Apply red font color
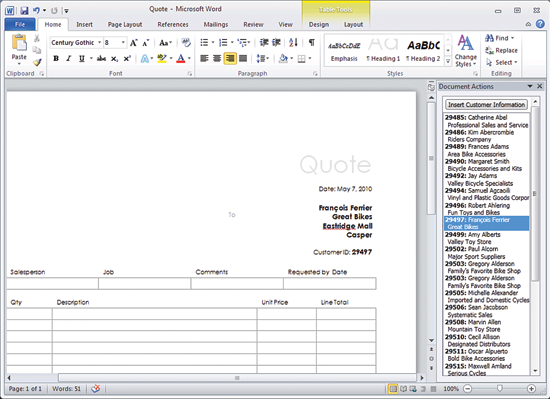Screen dimensions: 550x399 point(181,59)
